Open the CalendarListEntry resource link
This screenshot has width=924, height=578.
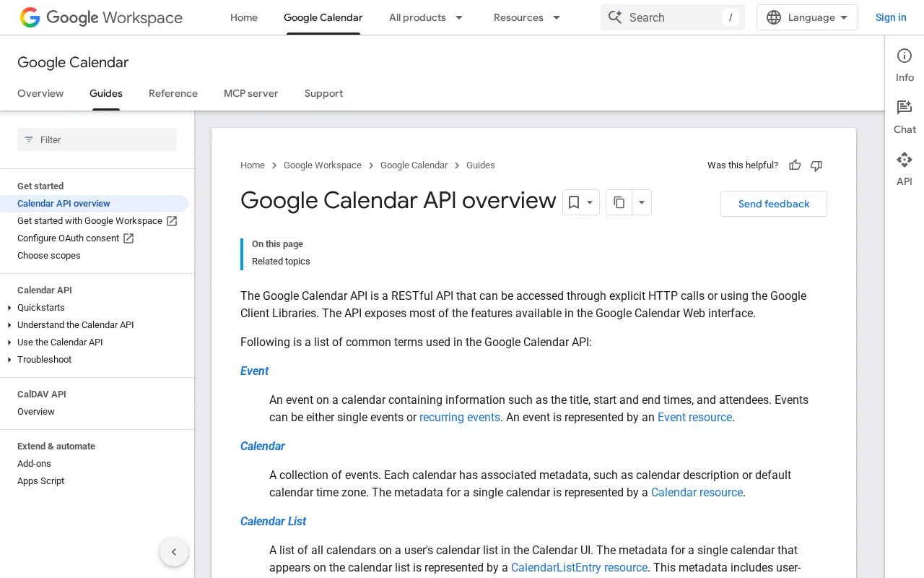[579, 567]
